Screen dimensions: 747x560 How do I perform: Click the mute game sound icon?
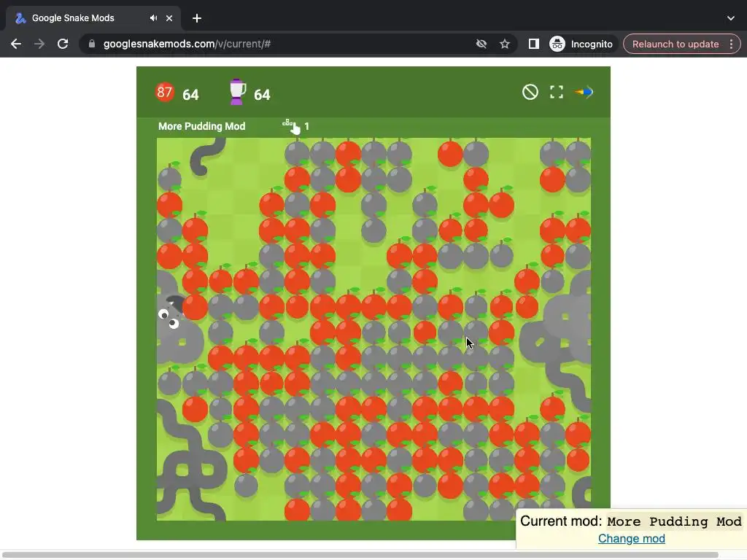tap(530, 92)
